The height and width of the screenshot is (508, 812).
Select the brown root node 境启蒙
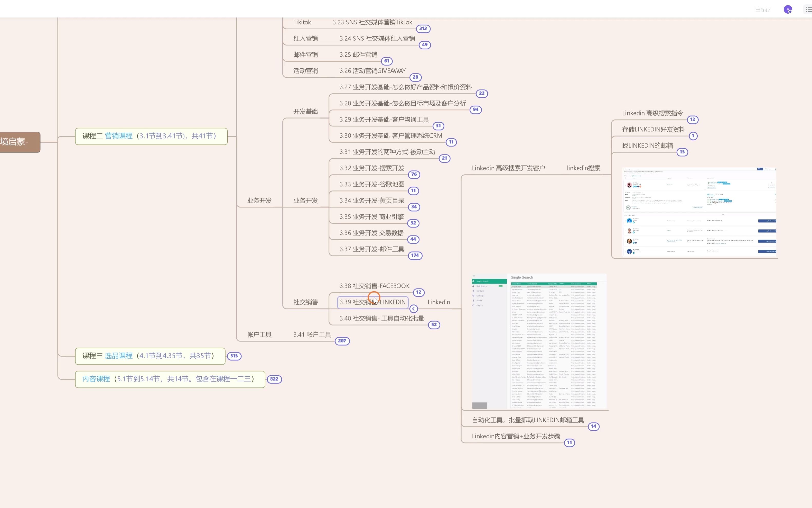[20, 142]
